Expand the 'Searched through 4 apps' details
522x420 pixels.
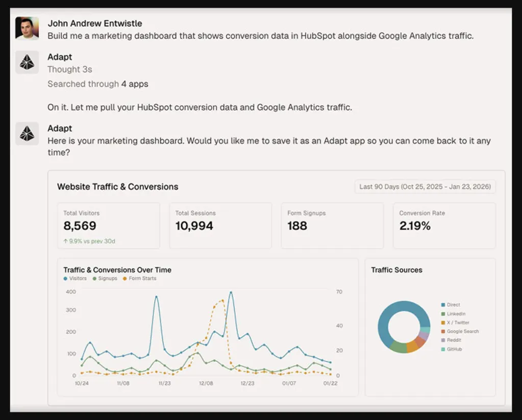[97, 84]
